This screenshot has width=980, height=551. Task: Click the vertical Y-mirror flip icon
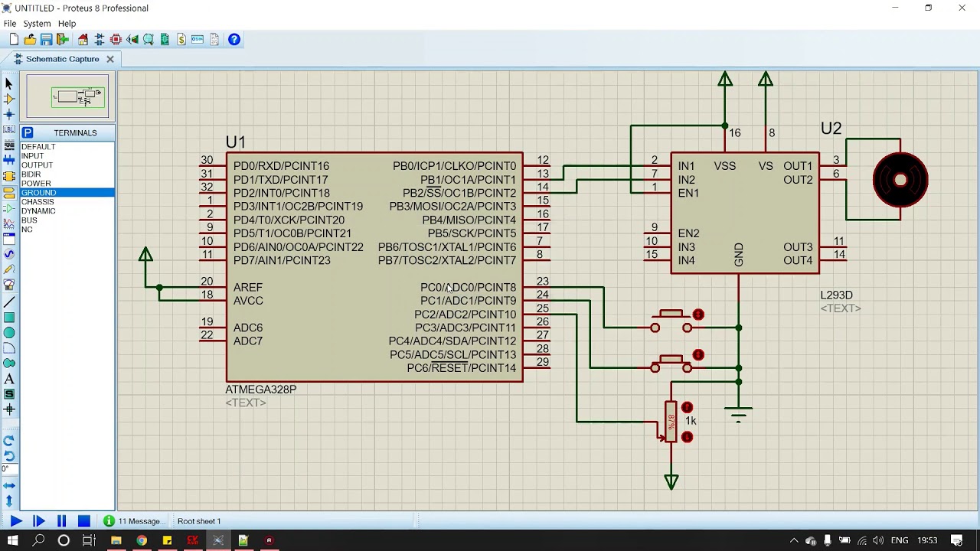(9, 501)
